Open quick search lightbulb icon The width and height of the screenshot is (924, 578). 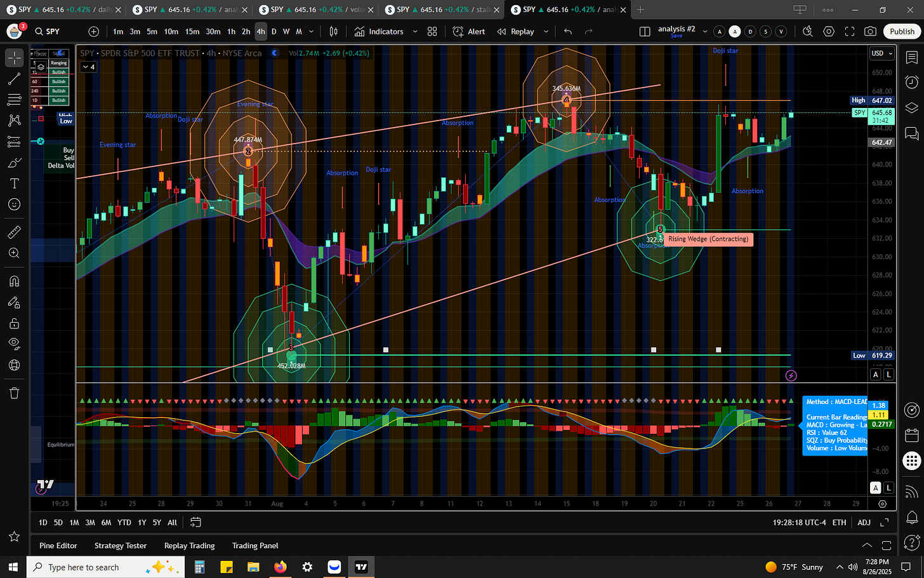(x=807, y=32)
